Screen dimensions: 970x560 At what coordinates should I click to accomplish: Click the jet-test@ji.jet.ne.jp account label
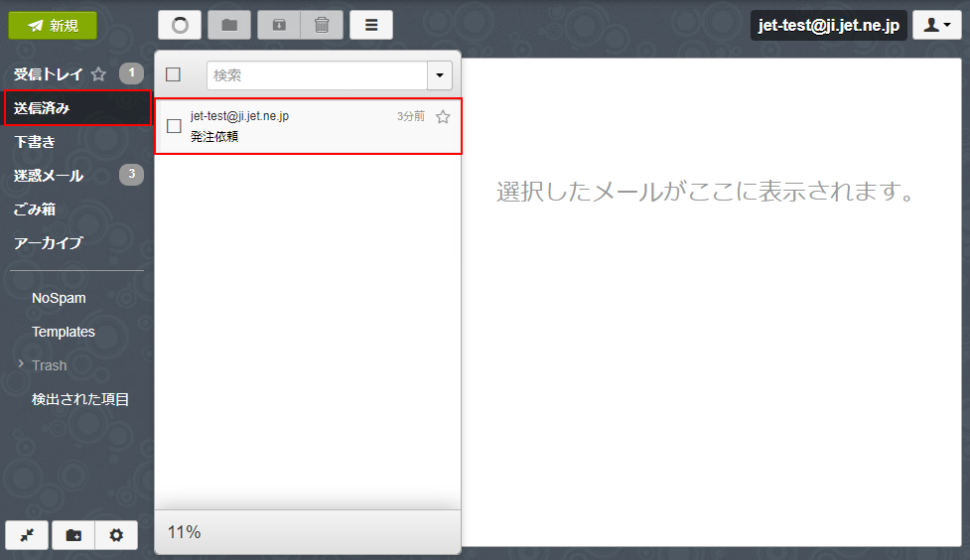828,26
